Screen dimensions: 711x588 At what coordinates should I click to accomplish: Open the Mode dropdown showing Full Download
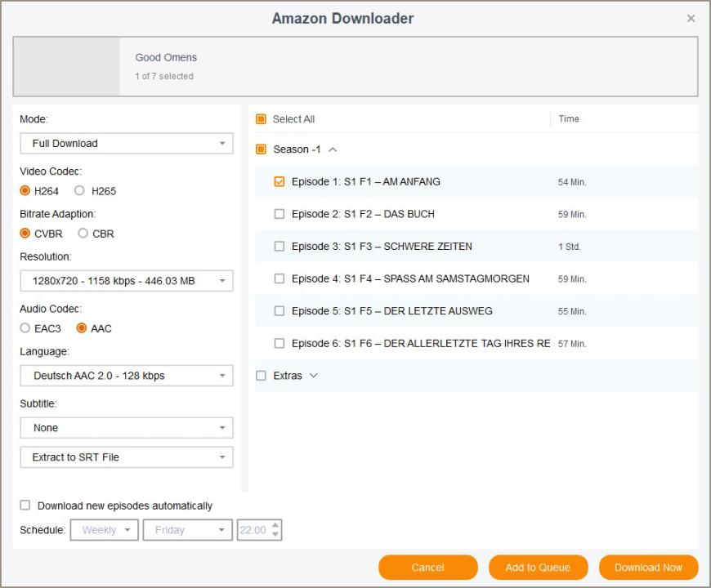coord(127,144)
